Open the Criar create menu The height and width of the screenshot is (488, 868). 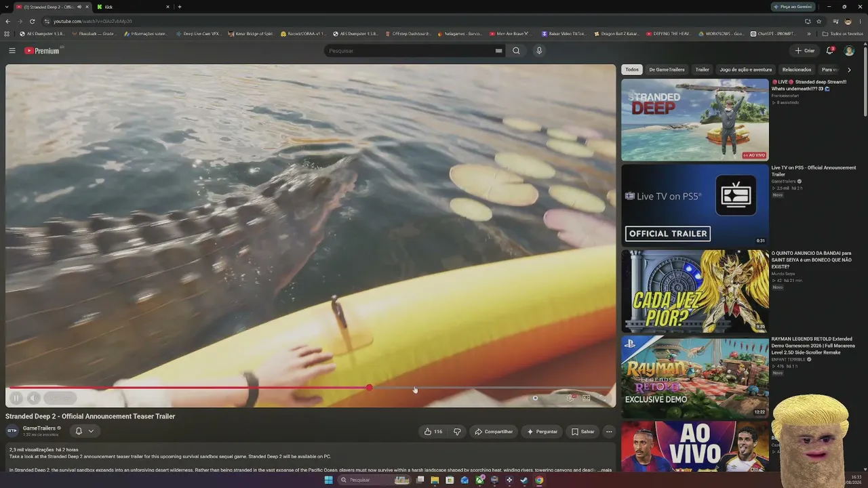(804, 51)
